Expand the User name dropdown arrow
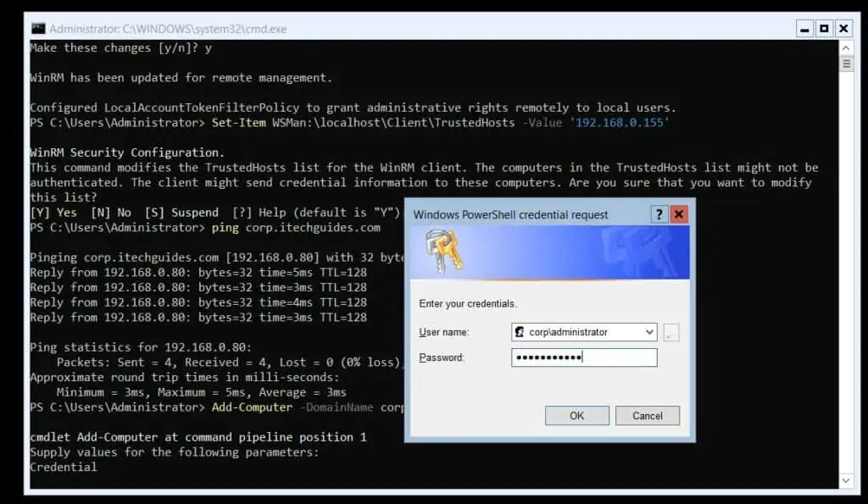Image resolution: width=868 pixels, height=504 pixels. (x=649, y=332)
